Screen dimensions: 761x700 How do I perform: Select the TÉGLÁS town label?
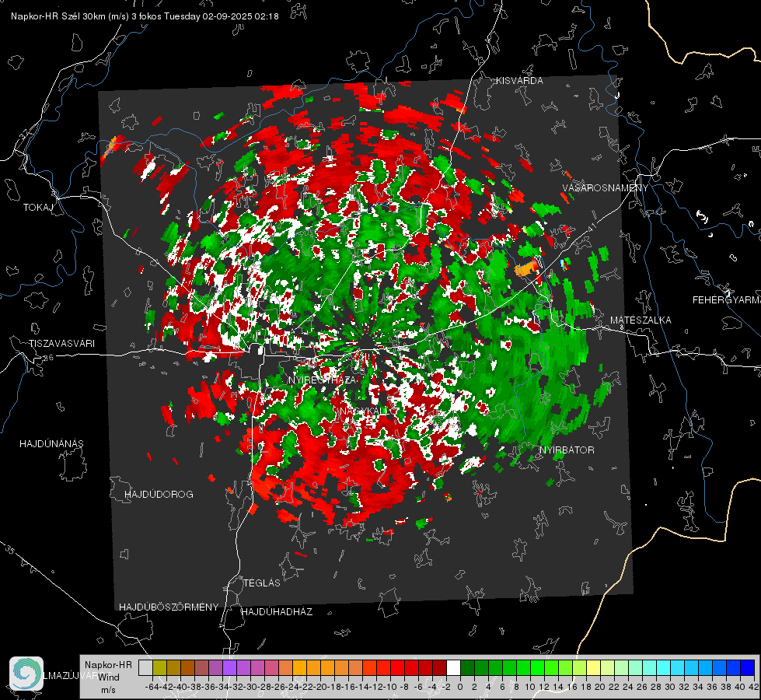pyautogui.click(x=262, y=583)
